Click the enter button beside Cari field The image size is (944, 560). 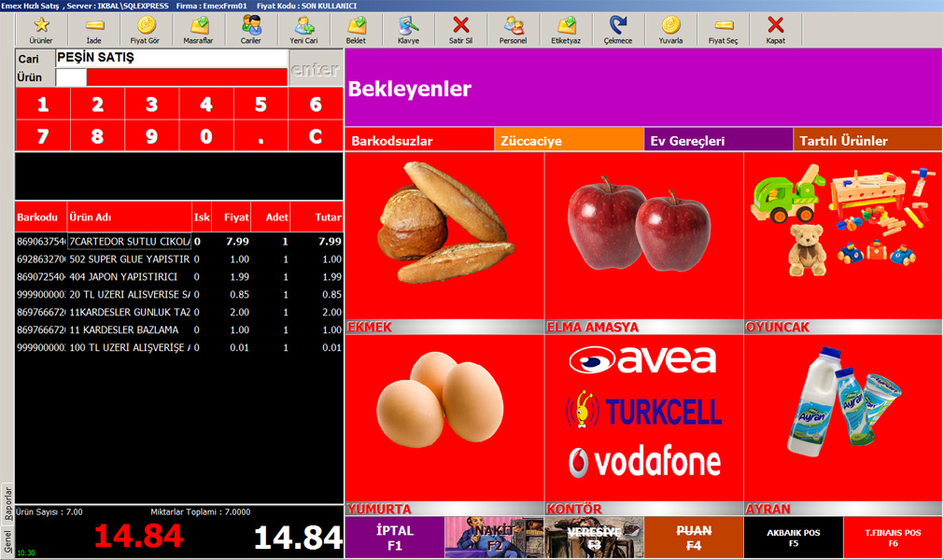tap(316, 68)
